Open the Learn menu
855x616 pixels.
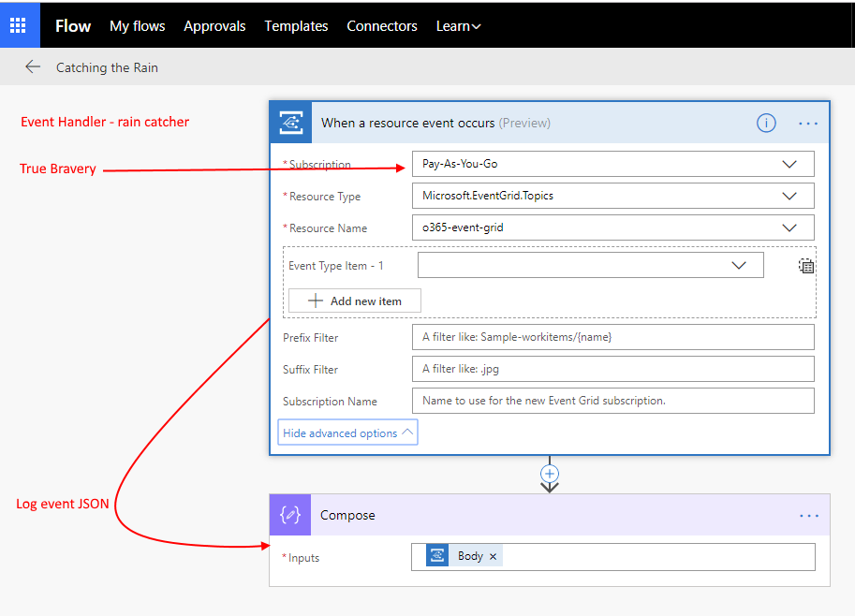pyautogui.click(x=458, y=26)
